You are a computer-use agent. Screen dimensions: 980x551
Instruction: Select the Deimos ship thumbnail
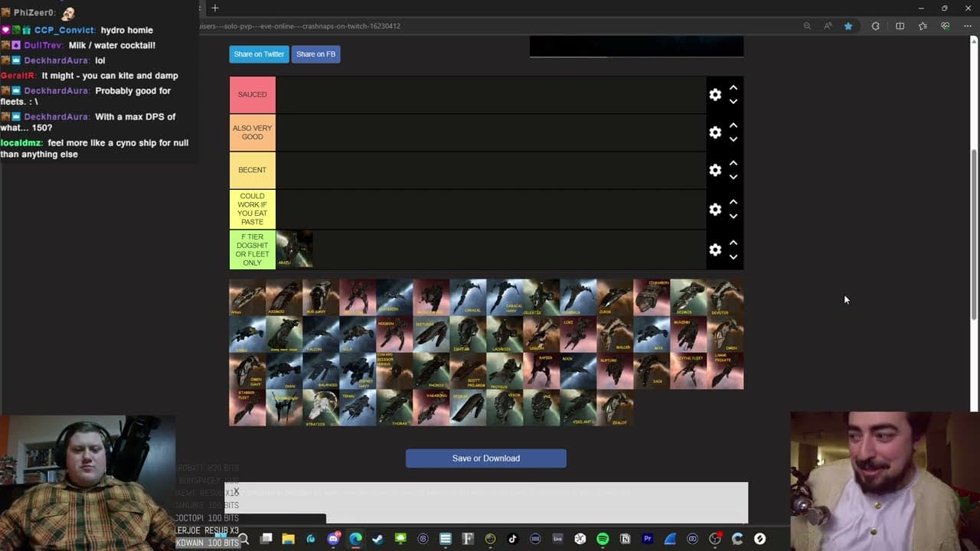689,298
